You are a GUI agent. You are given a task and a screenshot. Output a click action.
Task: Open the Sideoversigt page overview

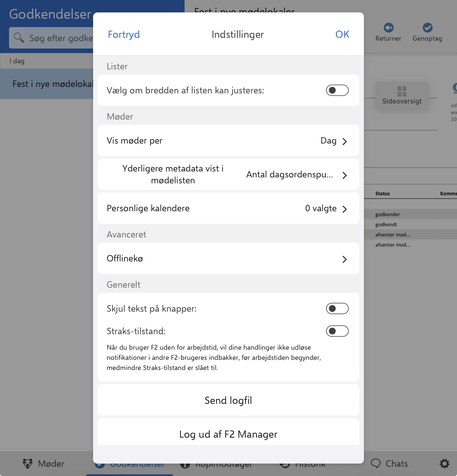point(402,96)
